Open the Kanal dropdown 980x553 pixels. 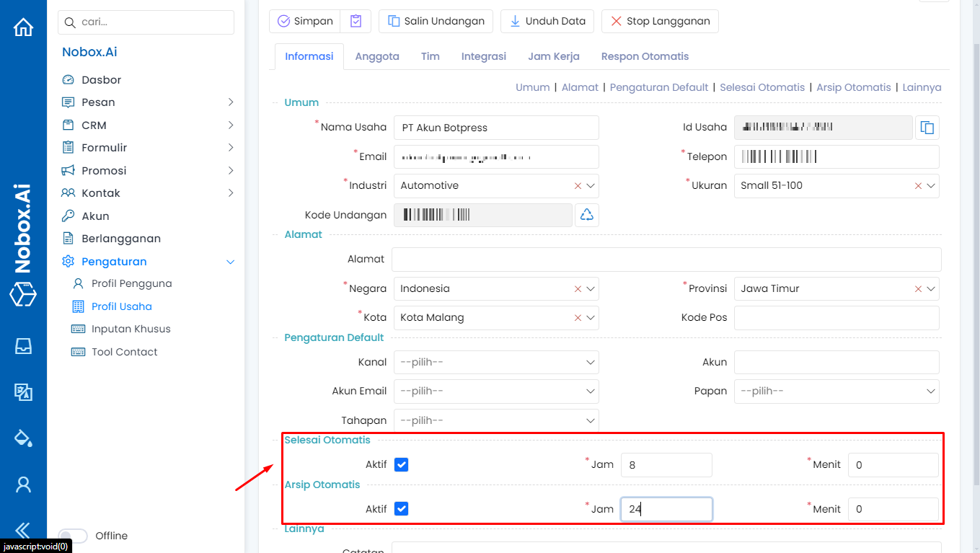coord(496,362)
